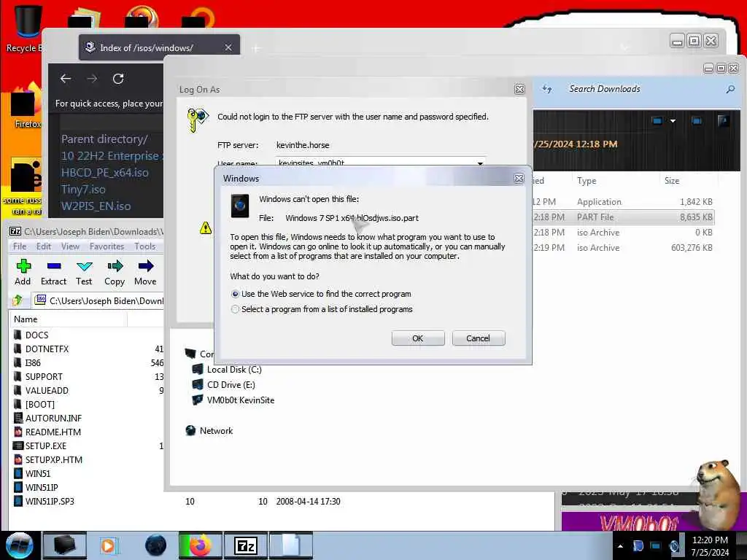Open the HBCD_PE_x64.iso link

(x=105, y=172)
